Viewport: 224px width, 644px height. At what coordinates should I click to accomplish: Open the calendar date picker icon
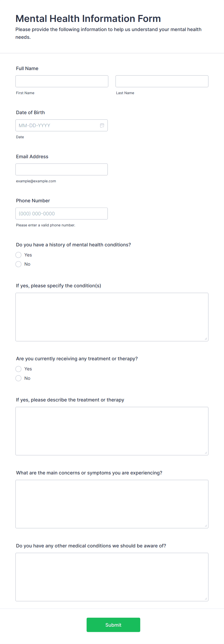pyautogui.click(x=102, y=125)
